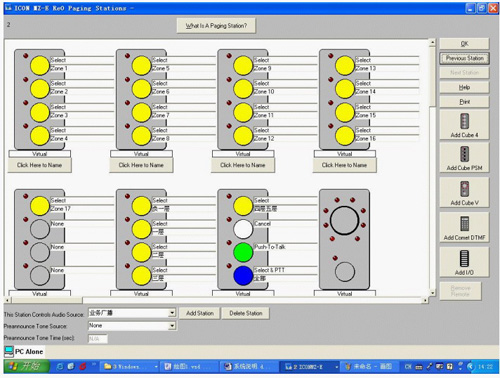Select the yellow Zone 1 button
This screenshot has width=500, height=378.
pyautogui.click(x=40, y=65)
